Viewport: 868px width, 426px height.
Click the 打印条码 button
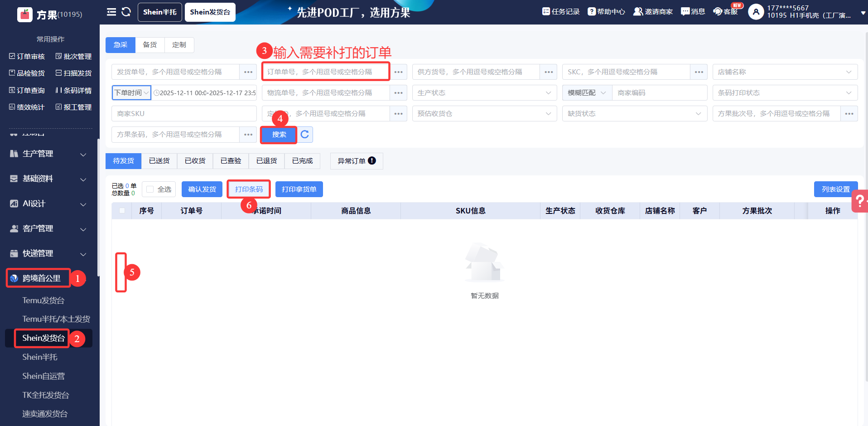[x=249, y=189]
